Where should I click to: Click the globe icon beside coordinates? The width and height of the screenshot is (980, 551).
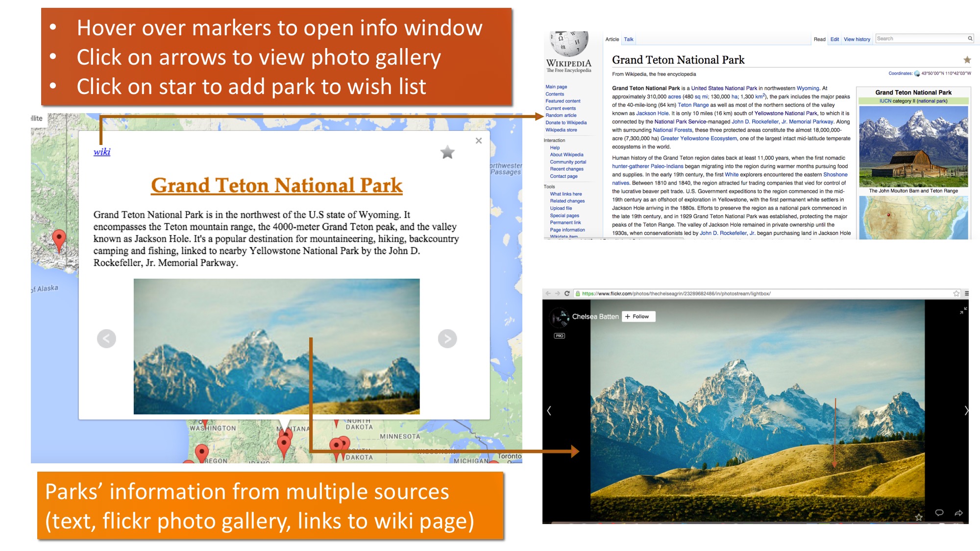(x=917, y=74)
